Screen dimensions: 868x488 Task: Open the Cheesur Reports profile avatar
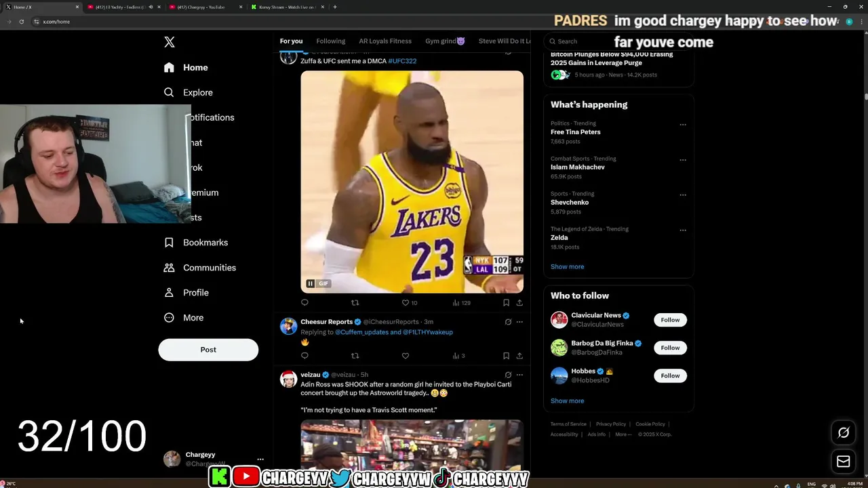[289, 326]
